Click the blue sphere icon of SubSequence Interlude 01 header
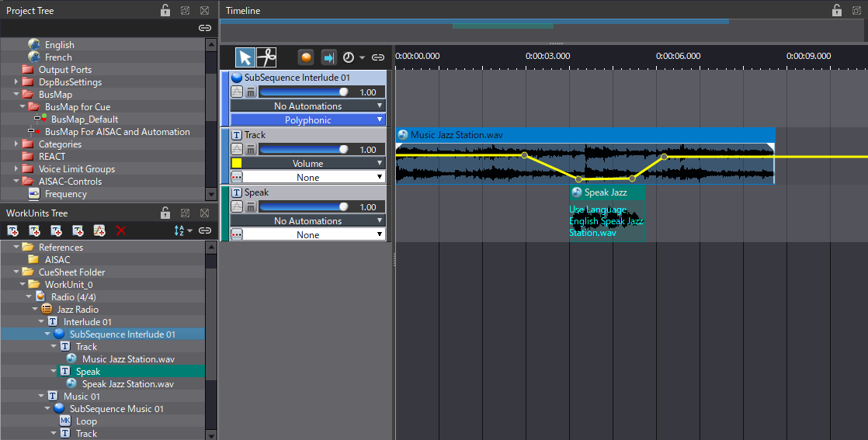Image resolution: width=868 pixels, height=440 pixels. coord(237,78)
